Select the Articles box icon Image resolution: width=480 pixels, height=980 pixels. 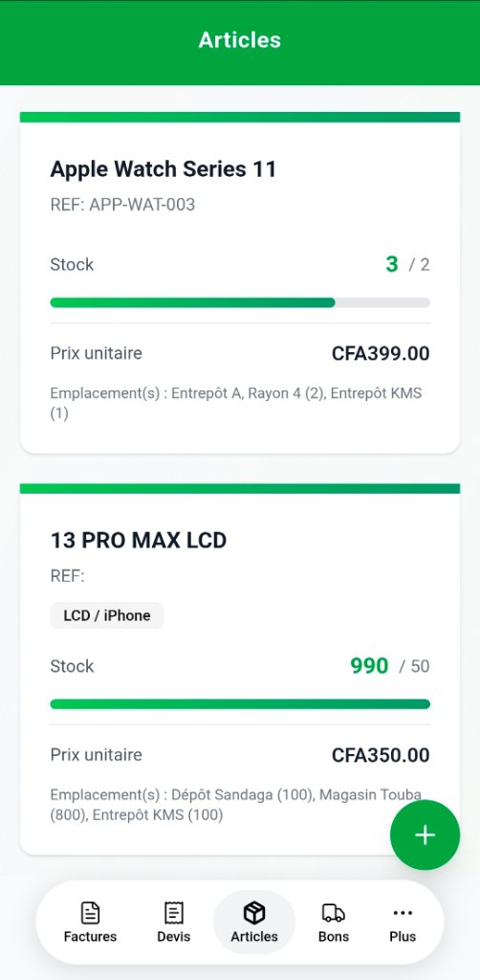254,913
